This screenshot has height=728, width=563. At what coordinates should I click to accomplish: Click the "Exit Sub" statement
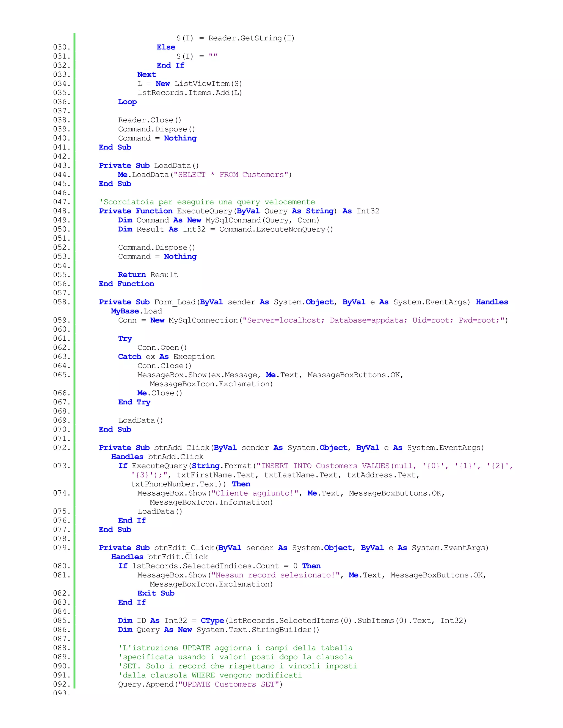[x=156, y=593]
